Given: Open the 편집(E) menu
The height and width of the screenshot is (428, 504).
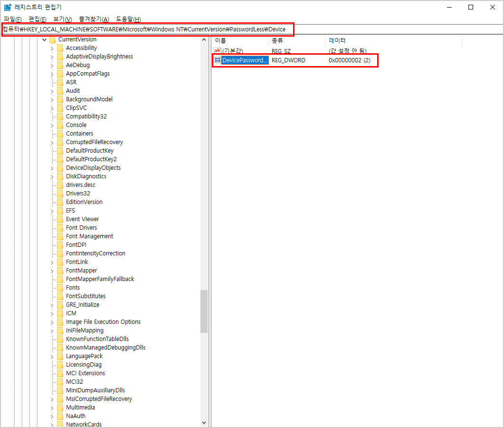Looking at the screenshot, I should (37, 19).
